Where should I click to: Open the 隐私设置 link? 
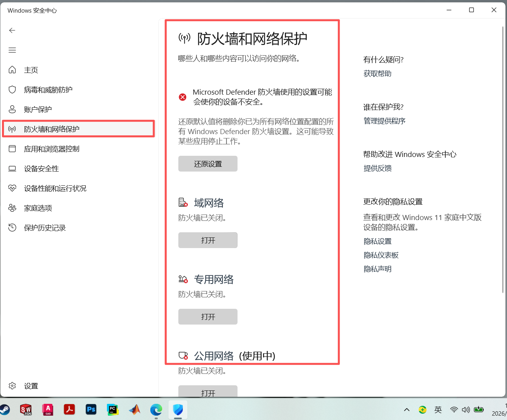(x=378, y=241)
